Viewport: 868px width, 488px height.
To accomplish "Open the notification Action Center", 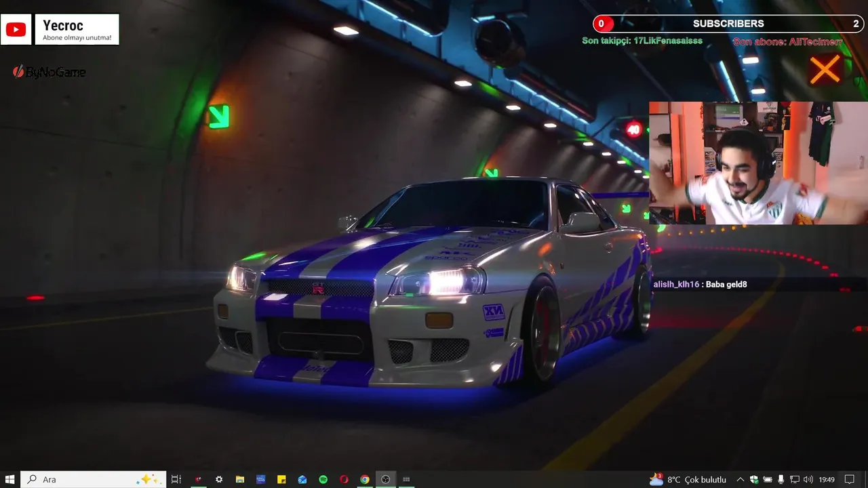I will point(850,479).
